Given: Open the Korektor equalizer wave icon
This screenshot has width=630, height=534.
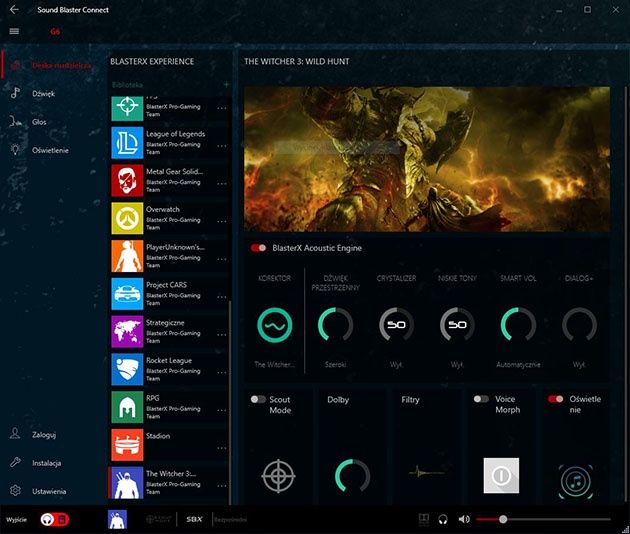Looking at the screenshot, I should click(275, 325).
